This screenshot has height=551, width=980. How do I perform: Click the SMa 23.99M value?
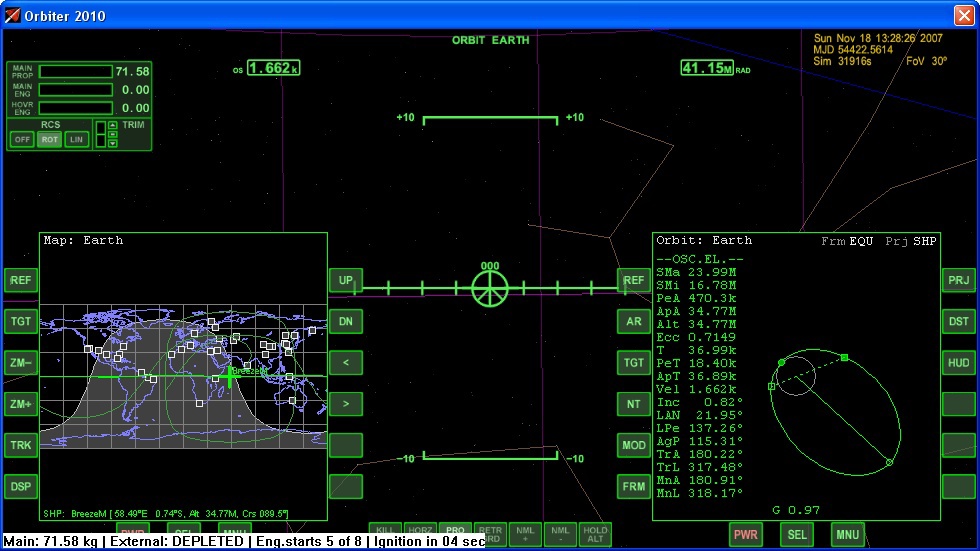[x=696, y=272]
